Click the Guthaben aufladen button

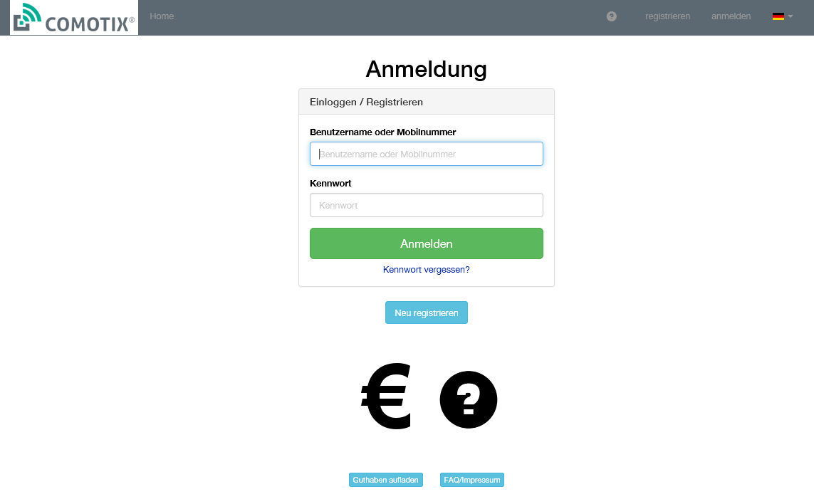click(385, 480)
